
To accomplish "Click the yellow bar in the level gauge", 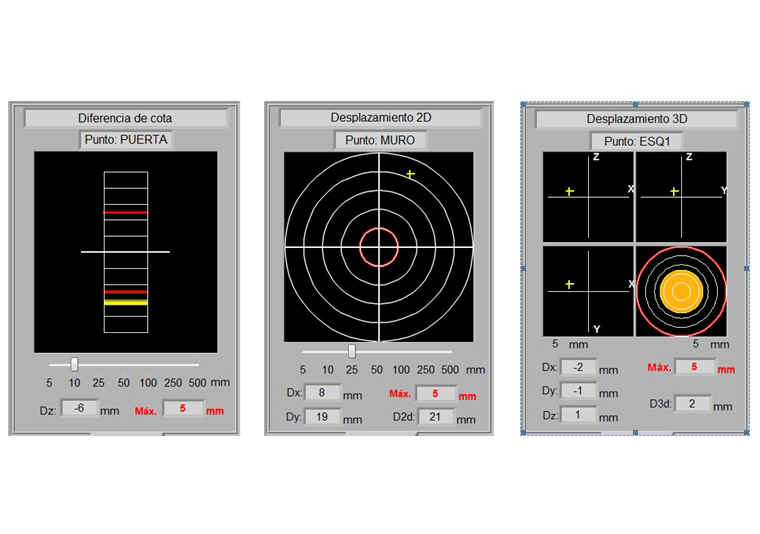I will tap(126, 301).
